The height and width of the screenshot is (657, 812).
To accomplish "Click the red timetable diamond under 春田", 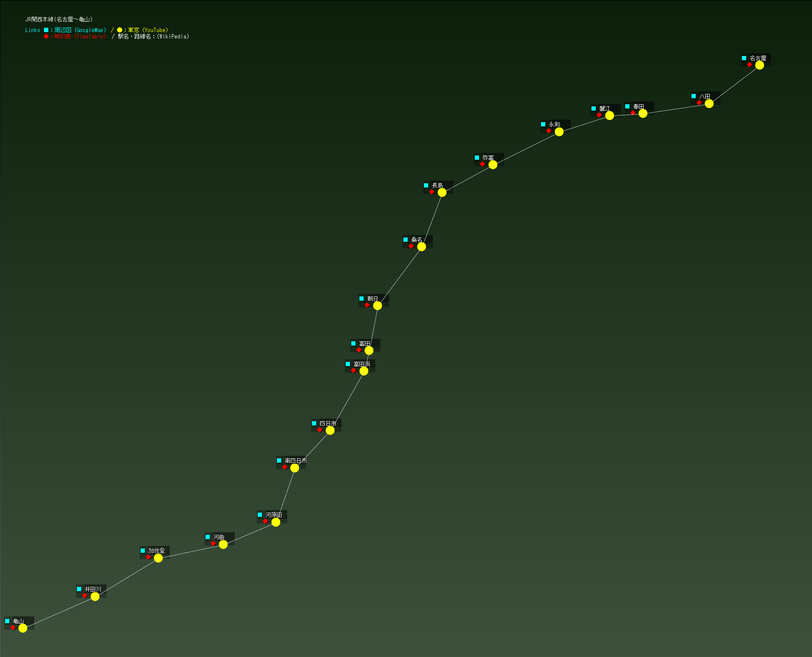I will 633,113.
